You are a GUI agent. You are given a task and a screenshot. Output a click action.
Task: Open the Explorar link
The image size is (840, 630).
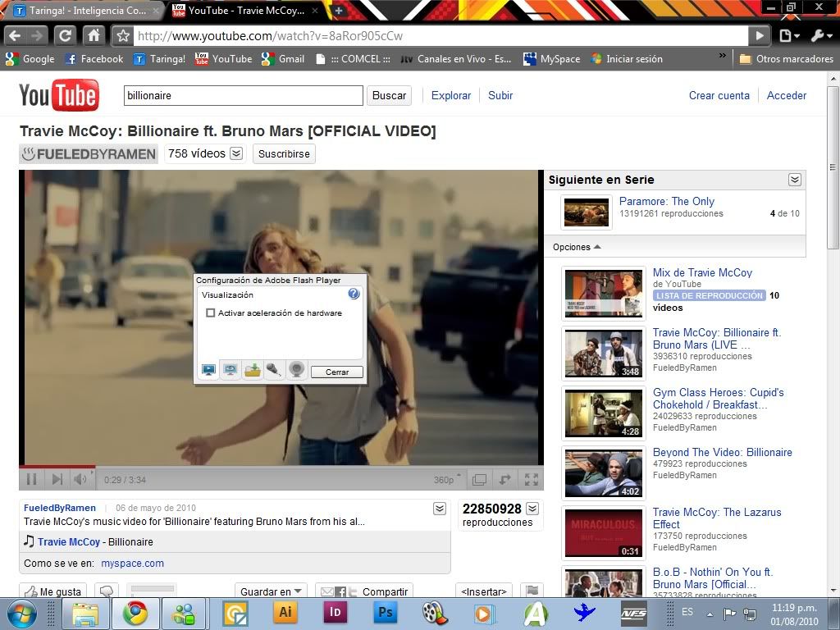(451, 95)
